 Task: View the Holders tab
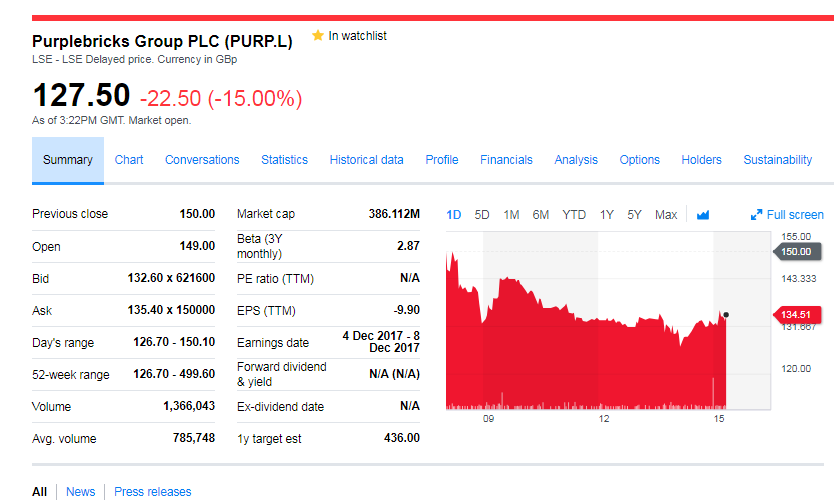click(701, 160)
